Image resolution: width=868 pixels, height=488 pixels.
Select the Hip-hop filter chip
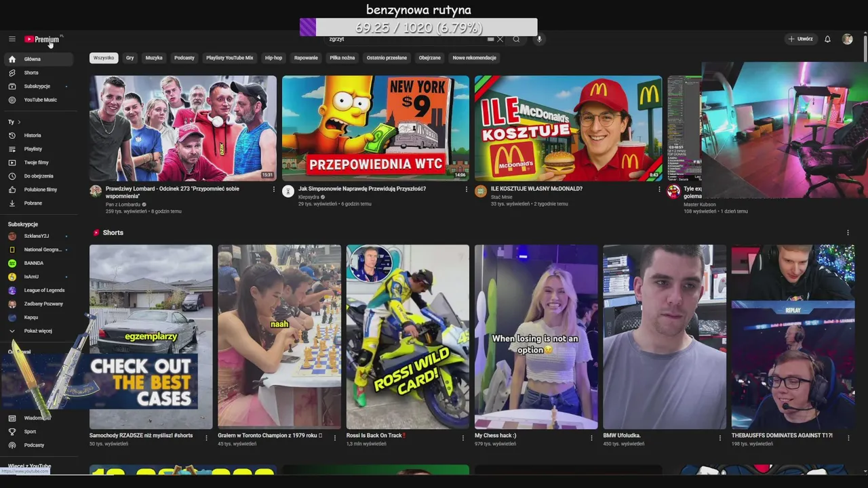click(273, 58)
